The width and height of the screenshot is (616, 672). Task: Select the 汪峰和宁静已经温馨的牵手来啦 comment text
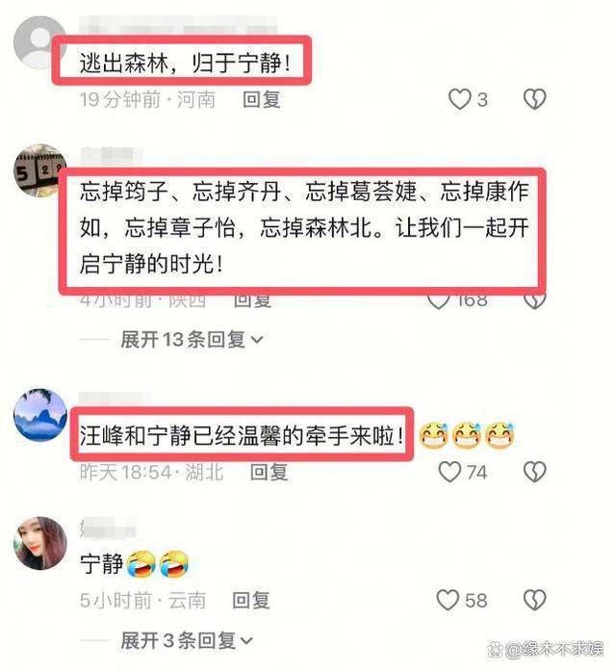click(x=242, y=436)
